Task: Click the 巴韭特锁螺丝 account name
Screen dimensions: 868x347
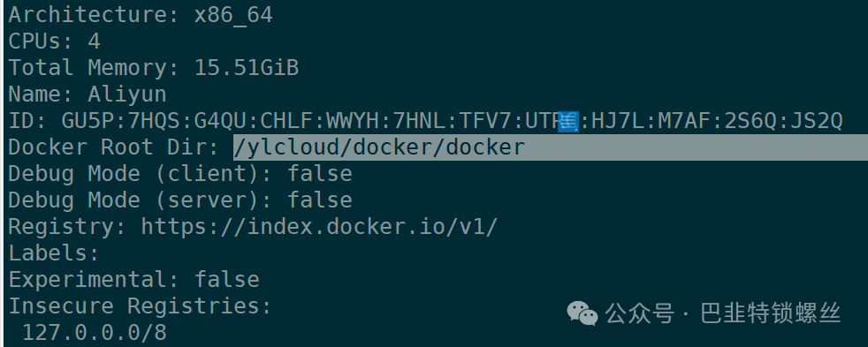Action: [x=771, y=313]
